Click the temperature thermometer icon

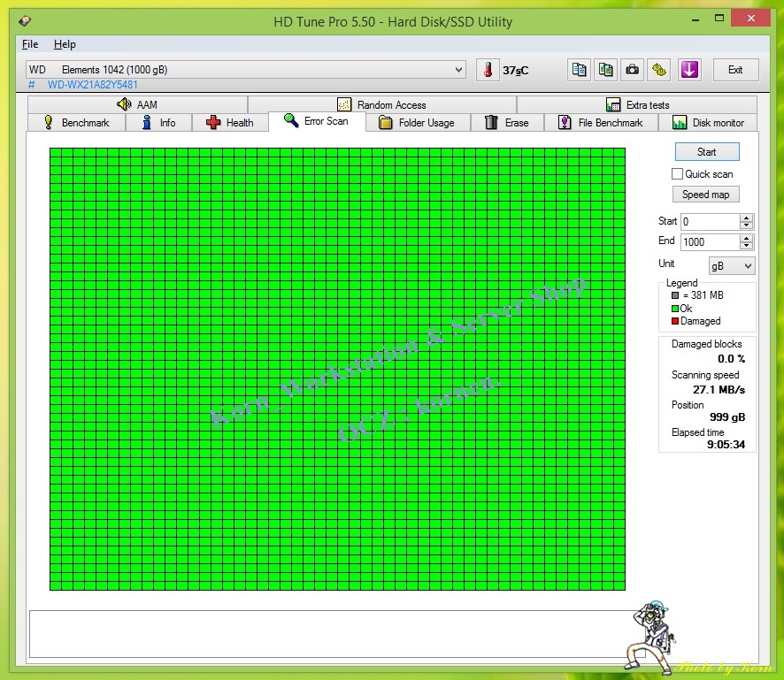[488, 70]
